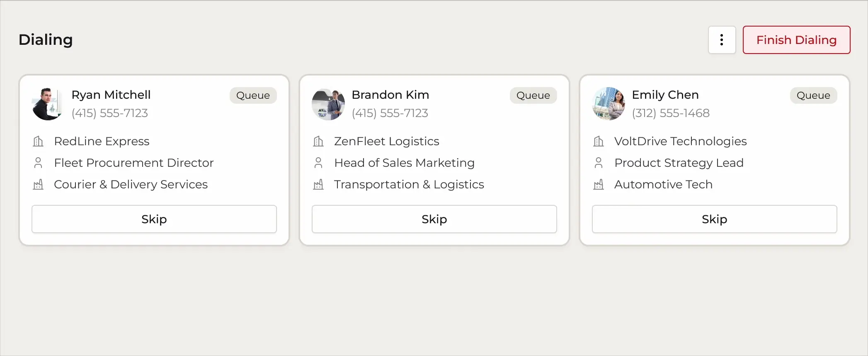Click the Queue badge on Emily Chen's card
Image resolution: width=868 pixels, height=356 pixels.
813,95
